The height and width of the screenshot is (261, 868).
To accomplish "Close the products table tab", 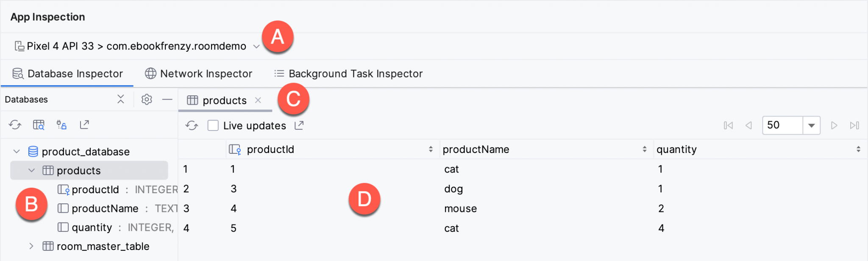I will [258, 100].
